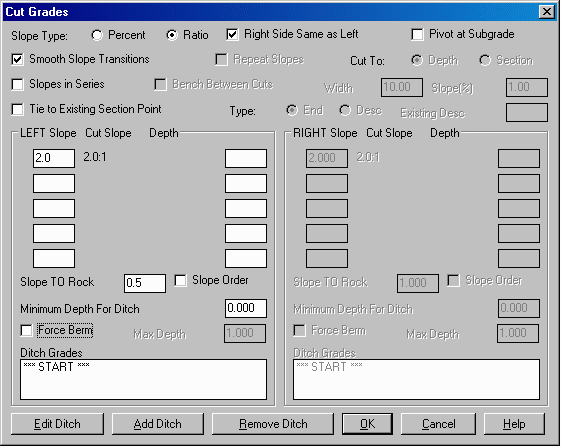Uncheck Right Side Same as Left
Image resolution: width=561 pixels, height=447 pixels.
(232, 35)
